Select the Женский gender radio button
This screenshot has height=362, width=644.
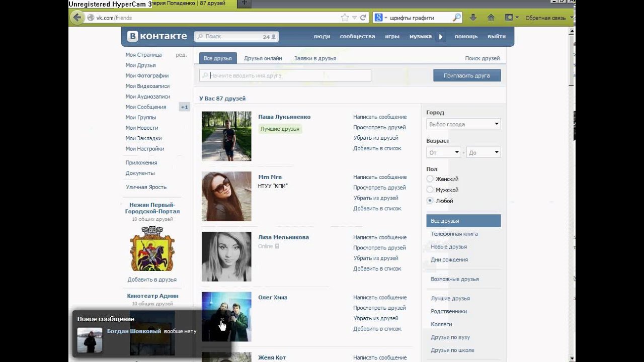(430, 179)
